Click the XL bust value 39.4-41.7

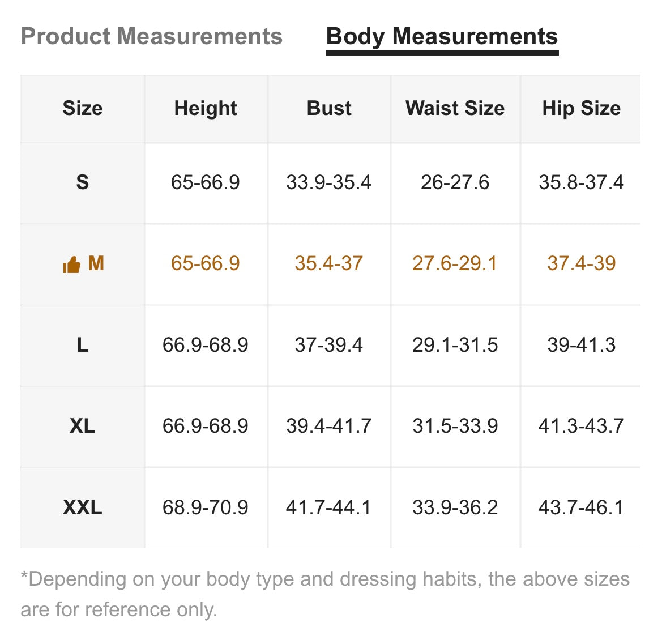coord(329,426)
